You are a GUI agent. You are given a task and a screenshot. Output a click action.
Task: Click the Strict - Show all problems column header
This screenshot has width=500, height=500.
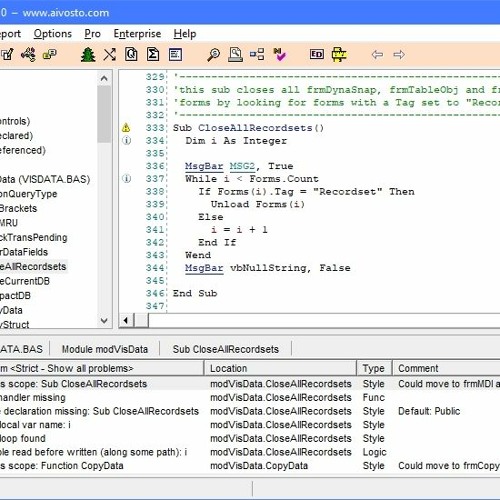tap(102, 368)
